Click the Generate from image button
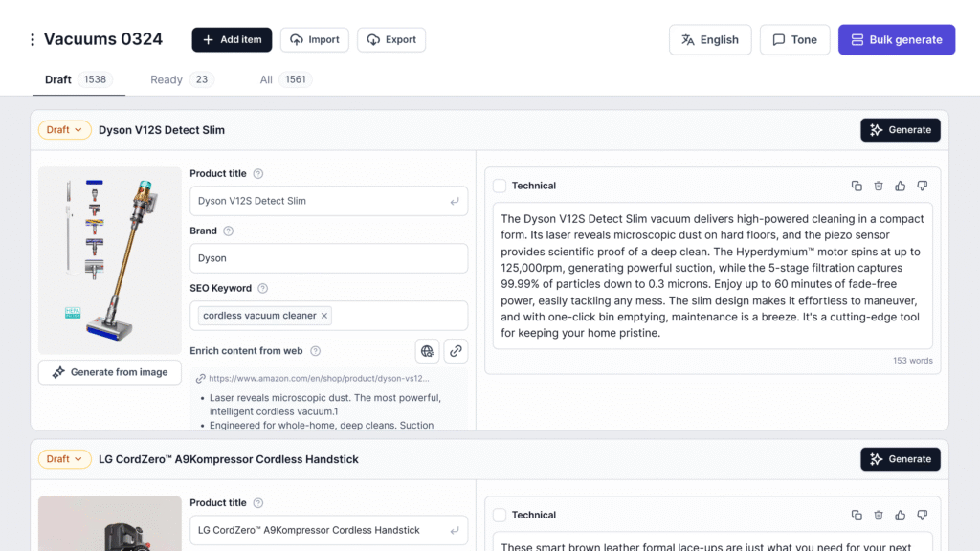The image size is (980, 551). [x=110, y=372]
